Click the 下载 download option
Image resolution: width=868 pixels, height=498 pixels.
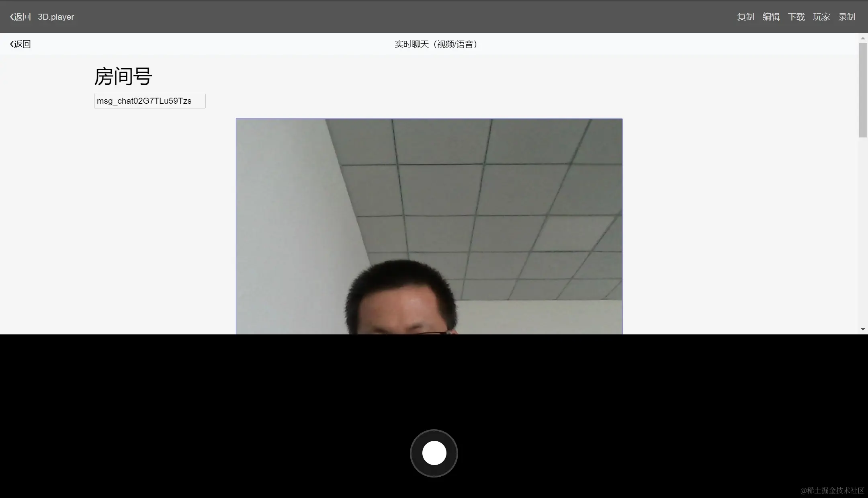tap(796, 17)
